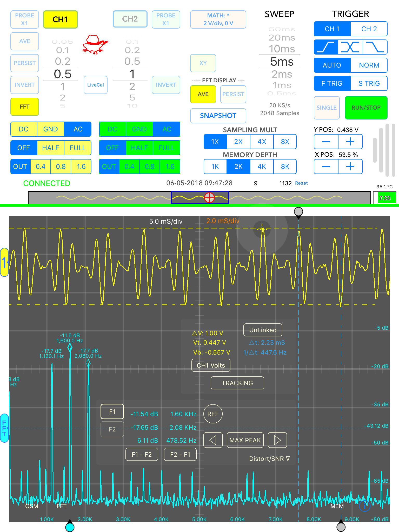Expand Distort/SNR dropdown

pos(269,459)
